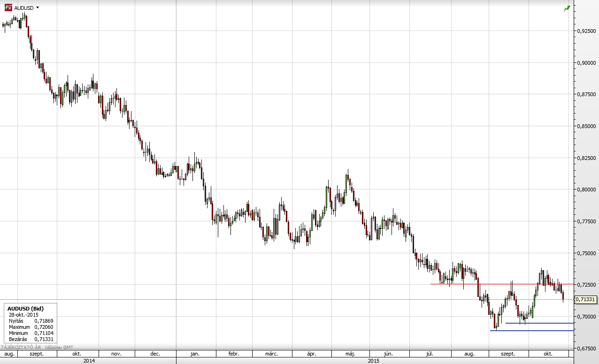Click the 0,82500 price axis label

click(x=587, y=158)
